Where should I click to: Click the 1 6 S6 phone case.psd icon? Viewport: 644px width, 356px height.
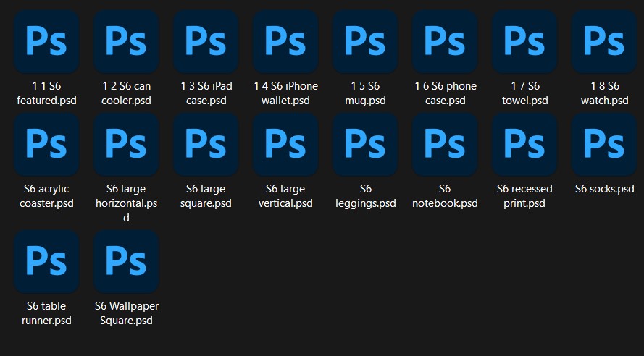tap(445, 41)
